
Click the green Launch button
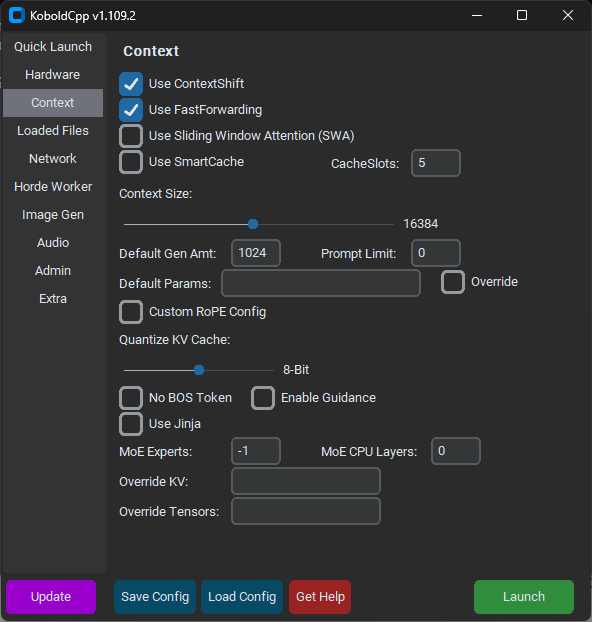(524, 597)
